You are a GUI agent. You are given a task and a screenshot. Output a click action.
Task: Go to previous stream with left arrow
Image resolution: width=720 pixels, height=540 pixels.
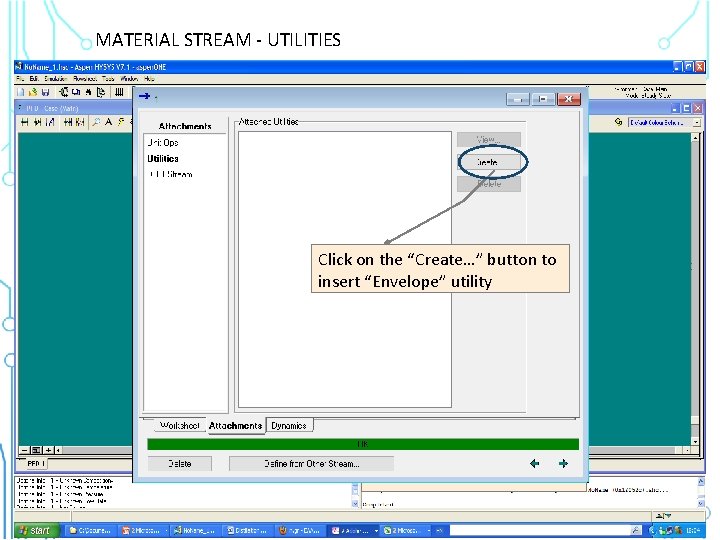pyautogui.click(x=534, y=464)
